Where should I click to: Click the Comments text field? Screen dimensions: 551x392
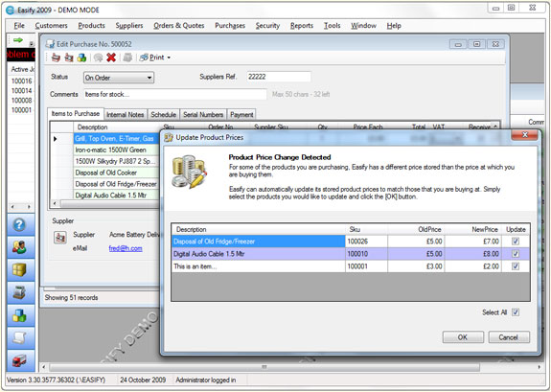pyautogui.click(x=175, y=94)
